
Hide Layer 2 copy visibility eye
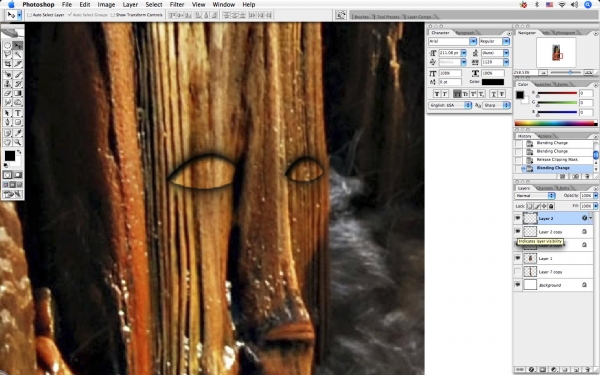[x=518, y=232]
